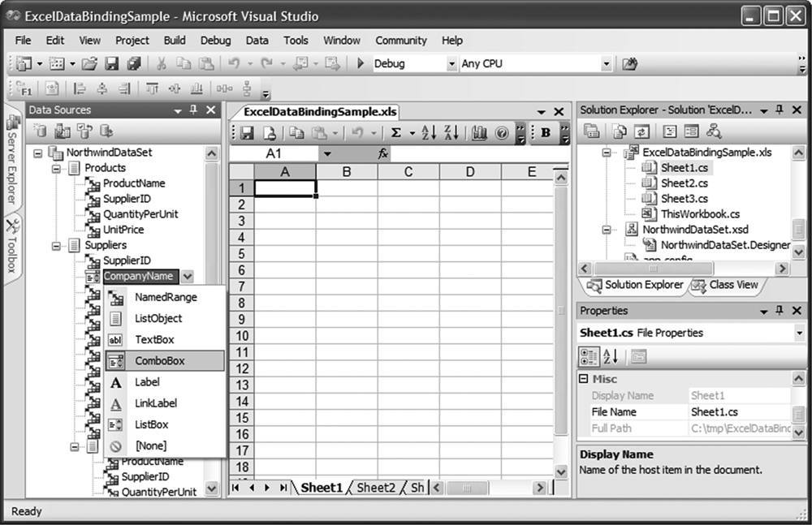The image size is (812, 525).
Task: Click Solution Explorer Properties icon
Action: pos(591,131)
